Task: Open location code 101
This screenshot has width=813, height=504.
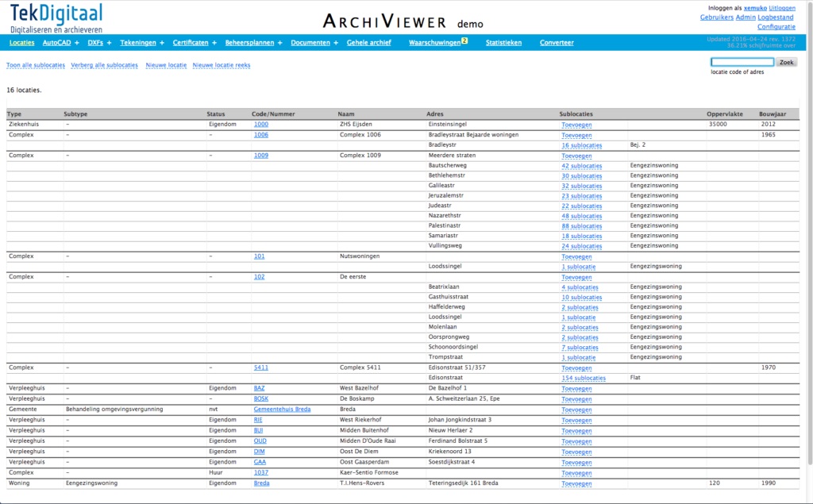Action: pyautogui.click(x=260, y=256)
